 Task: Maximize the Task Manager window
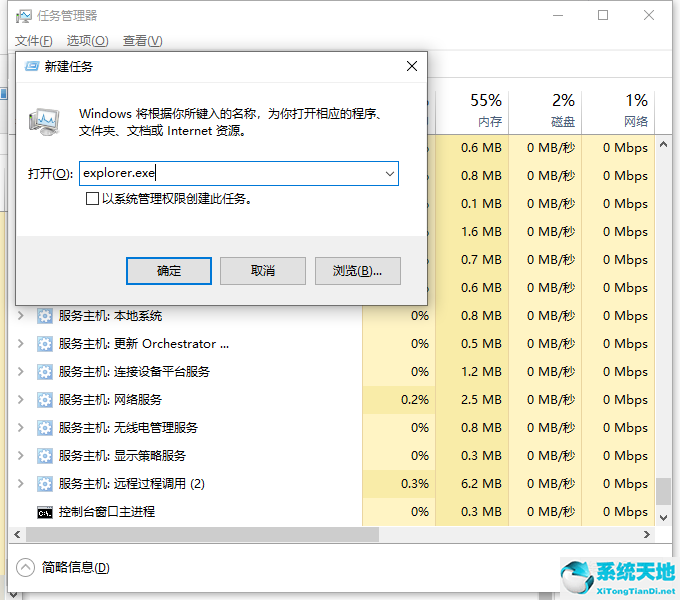pyautogui.click(x=603, y=16)
